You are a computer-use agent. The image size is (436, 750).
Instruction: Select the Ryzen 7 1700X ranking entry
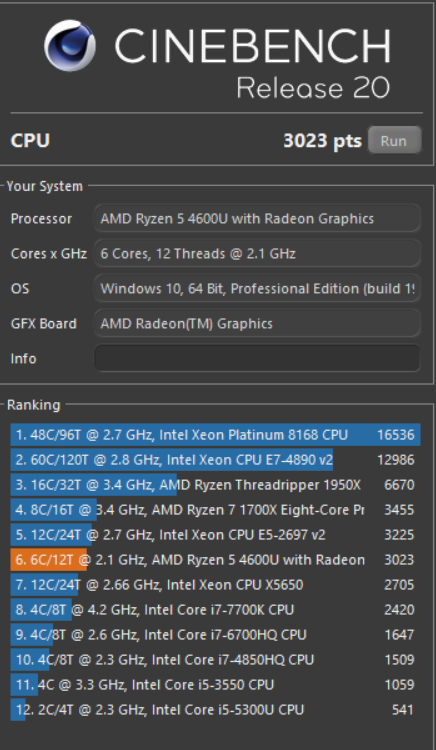(216, 510)
